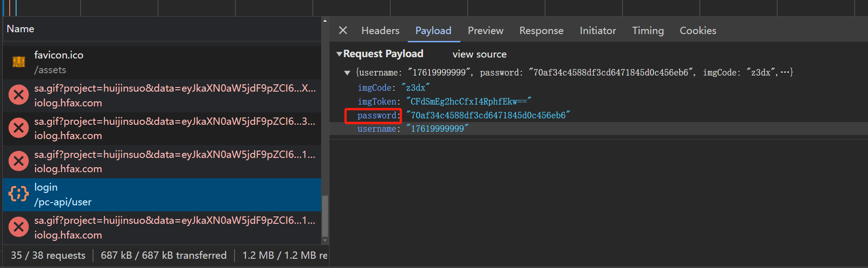Click the password hash value
Image resolution: width=868 pixels, height=268 pixels.
[x=488, y=115]
